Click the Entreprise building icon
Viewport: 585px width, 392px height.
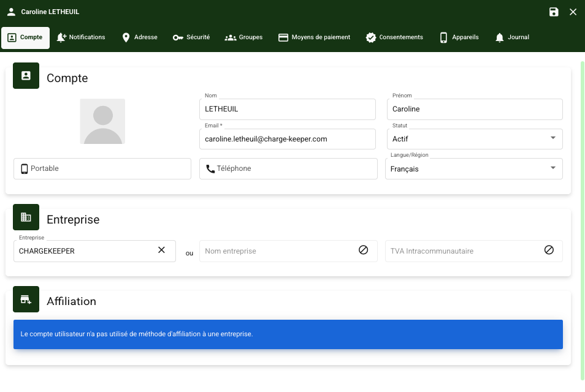coord(26,217)
